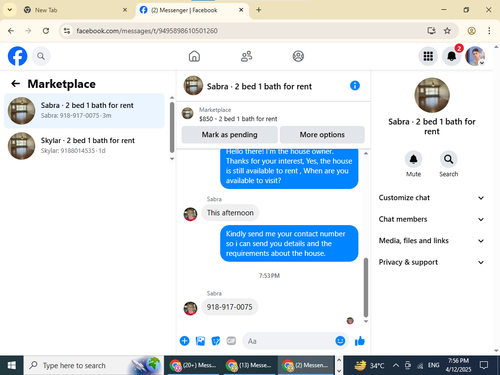Open notifications bell with badge
The image size is (500, 375).
click(452, 56)
